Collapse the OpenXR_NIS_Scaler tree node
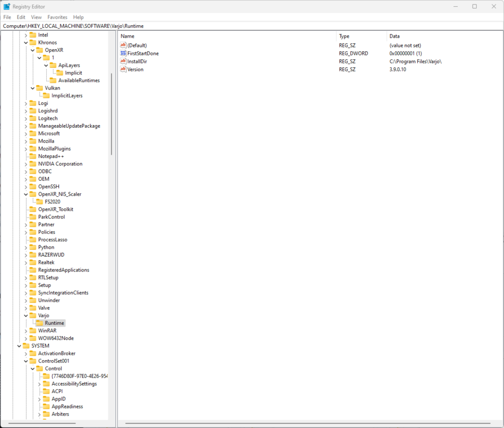The image size is (504, 428). (26, 195)
